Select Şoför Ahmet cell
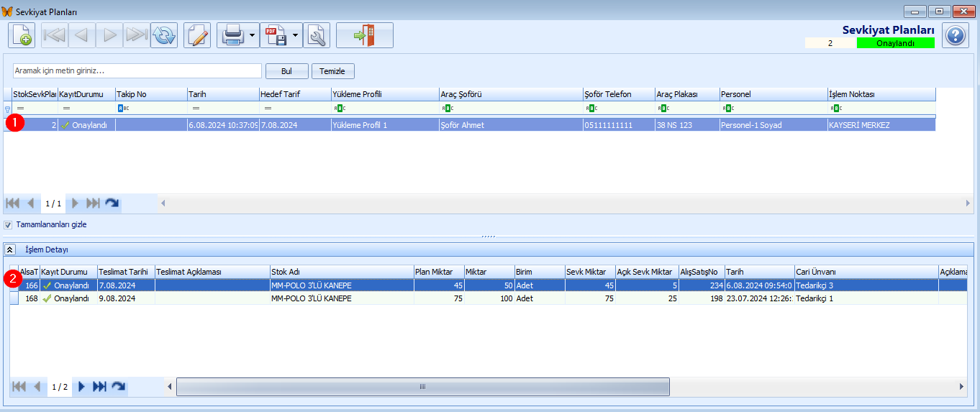This screenshot has width=980, height=412. [x=511, y=125]
